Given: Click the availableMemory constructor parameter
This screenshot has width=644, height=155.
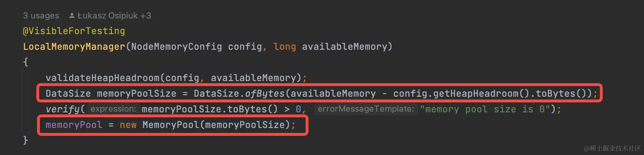Looking at the screenshot, I should (344, 47).
